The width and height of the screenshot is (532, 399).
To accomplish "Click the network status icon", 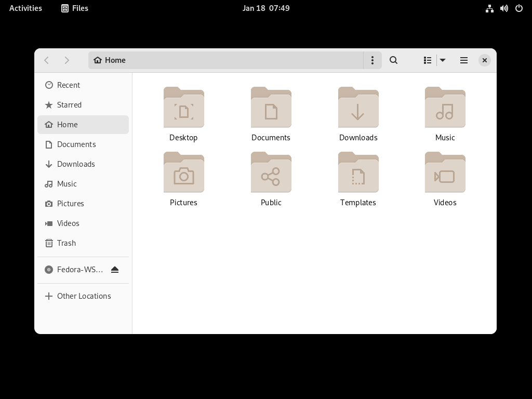I will [489, 8].
